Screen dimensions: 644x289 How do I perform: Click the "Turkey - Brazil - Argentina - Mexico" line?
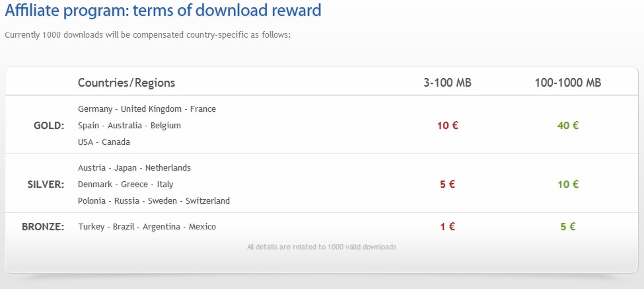[147, 227]
